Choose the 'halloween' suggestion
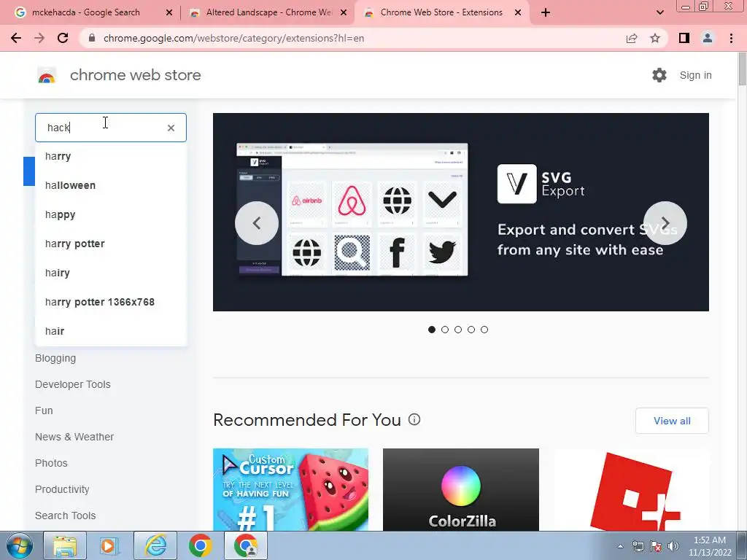Viewport: 747px width, 560px height. coord(111,185)
